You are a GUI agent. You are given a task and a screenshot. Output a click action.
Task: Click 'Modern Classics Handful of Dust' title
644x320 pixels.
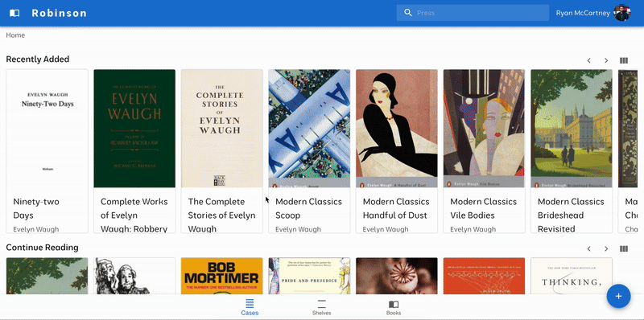(x=396, y=208)
